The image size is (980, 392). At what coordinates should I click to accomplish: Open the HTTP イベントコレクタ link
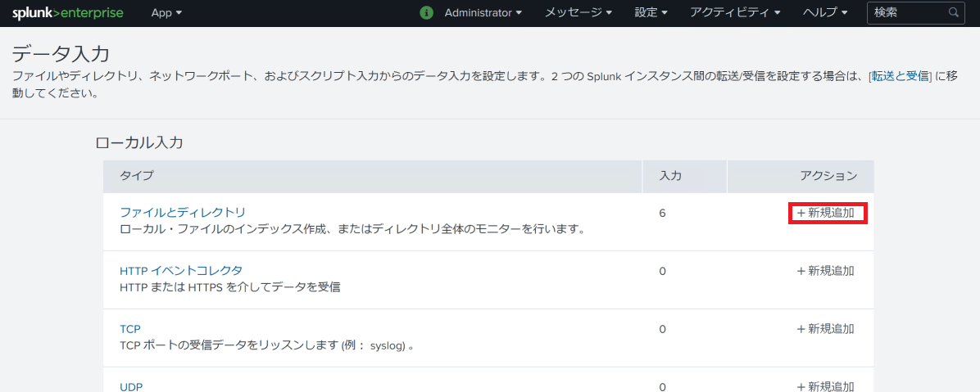[181, 271]
